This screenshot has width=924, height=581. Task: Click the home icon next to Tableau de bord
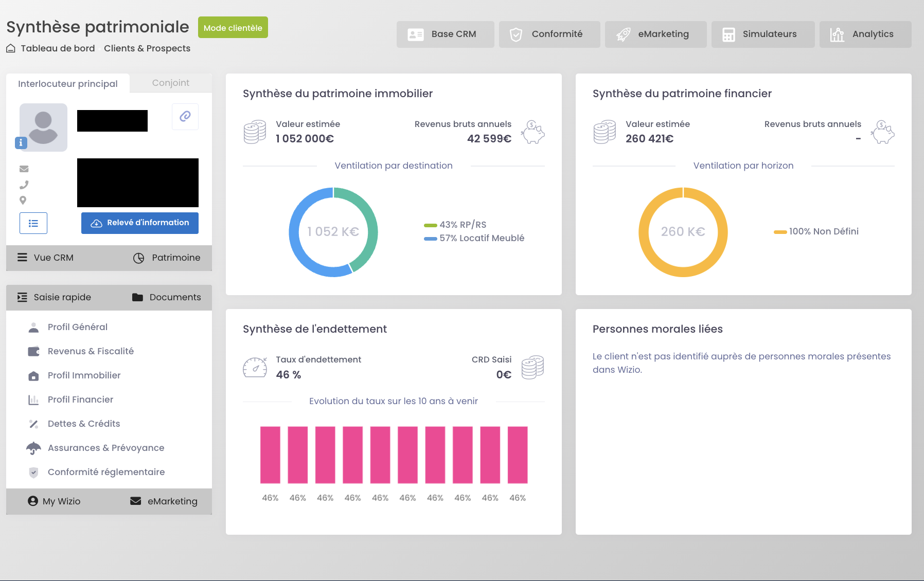pyautogui.click(x=11, y=48)
